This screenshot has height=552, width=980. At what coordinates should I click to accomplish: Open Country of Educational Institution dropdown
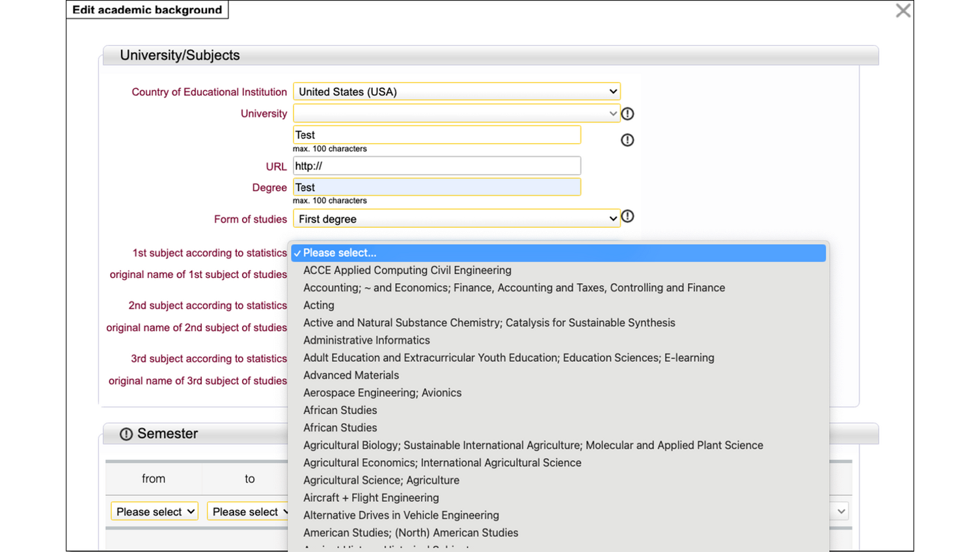pyautogui.click(x=456, y=92)
